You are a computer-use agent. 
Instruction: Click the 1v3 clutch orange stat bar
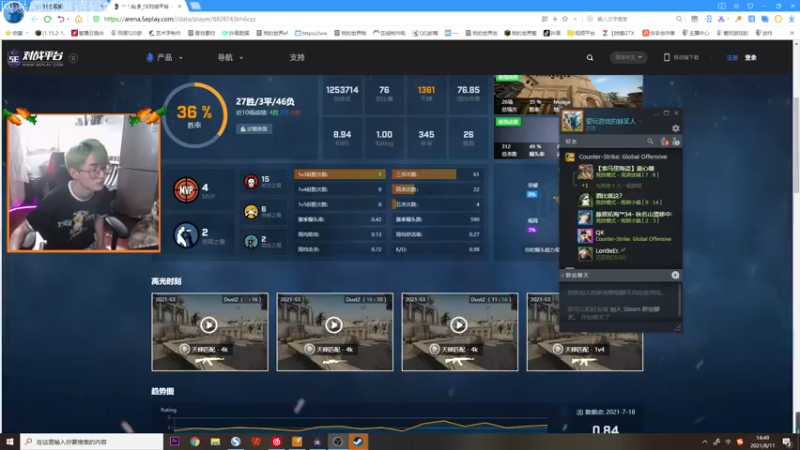(x=340, y=174)
